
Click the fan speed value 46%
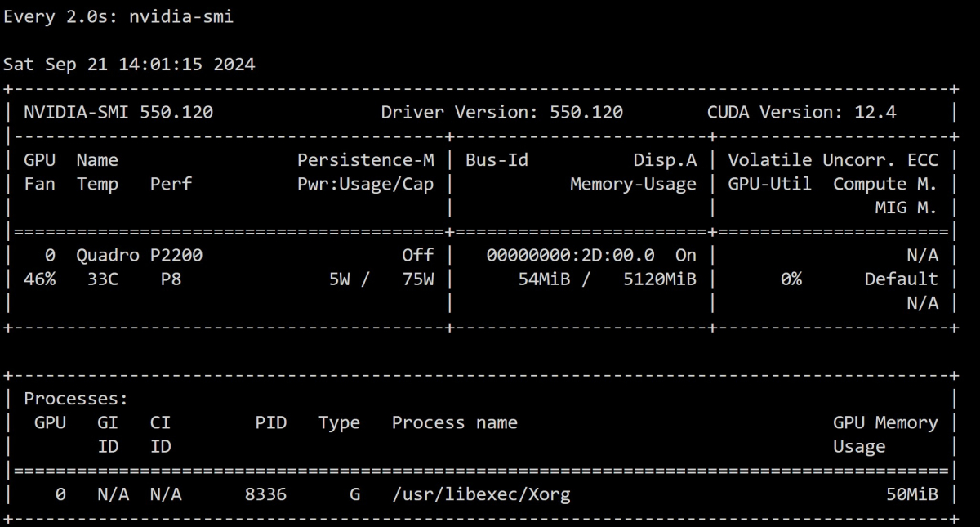click(39, 279)
